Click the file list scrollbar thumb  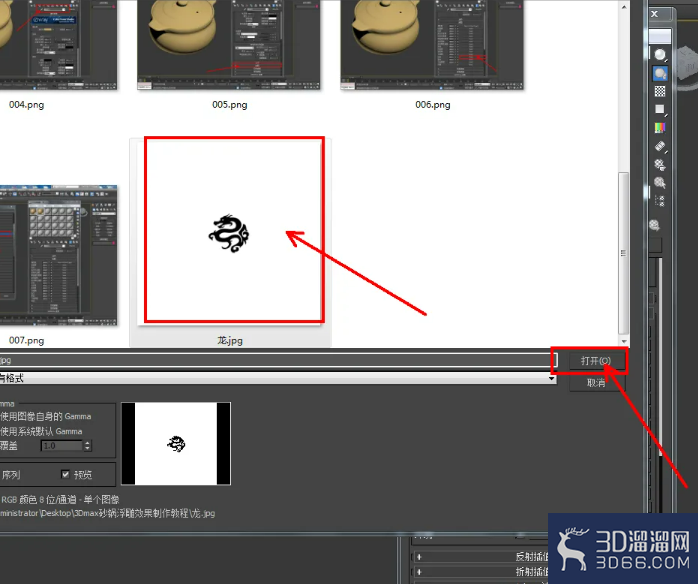point(624,253)
